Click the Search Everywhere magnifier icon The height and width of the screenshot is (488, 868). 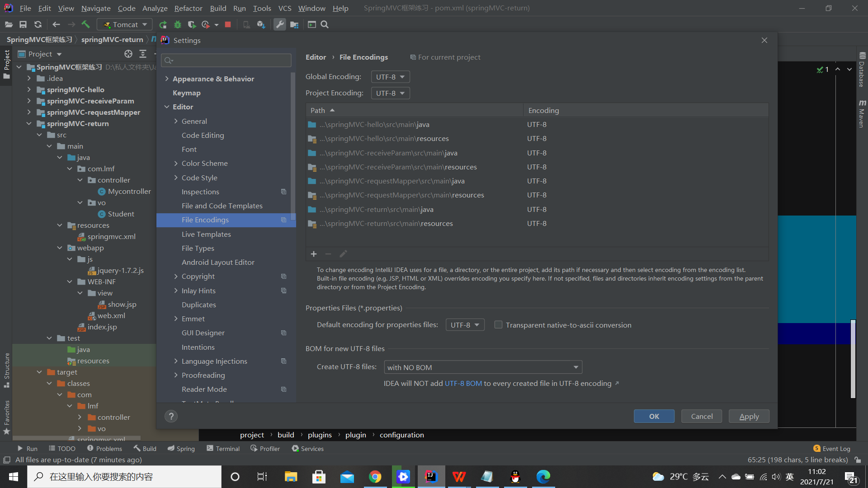click(x=325, y=24)
